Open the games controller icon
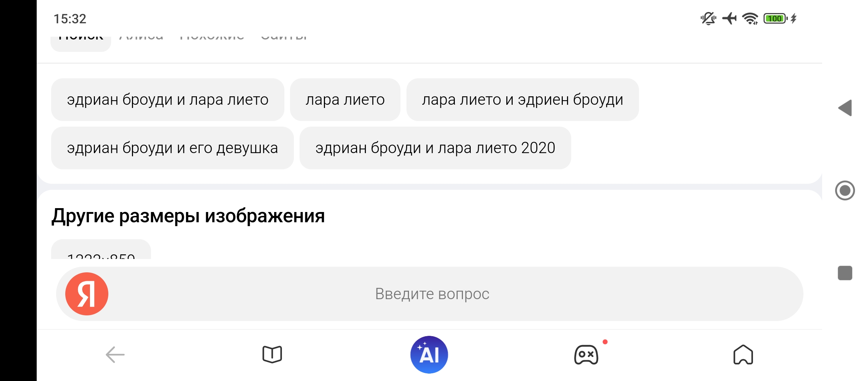 586,355
